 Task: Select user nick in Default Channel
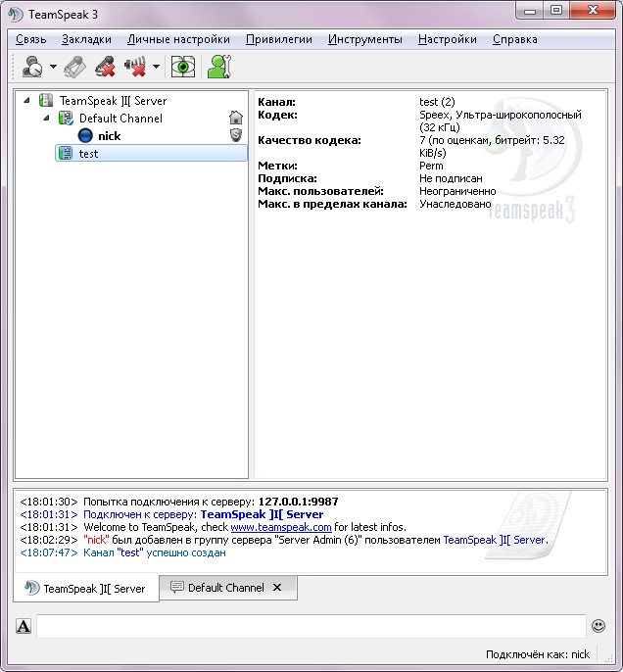109,136
